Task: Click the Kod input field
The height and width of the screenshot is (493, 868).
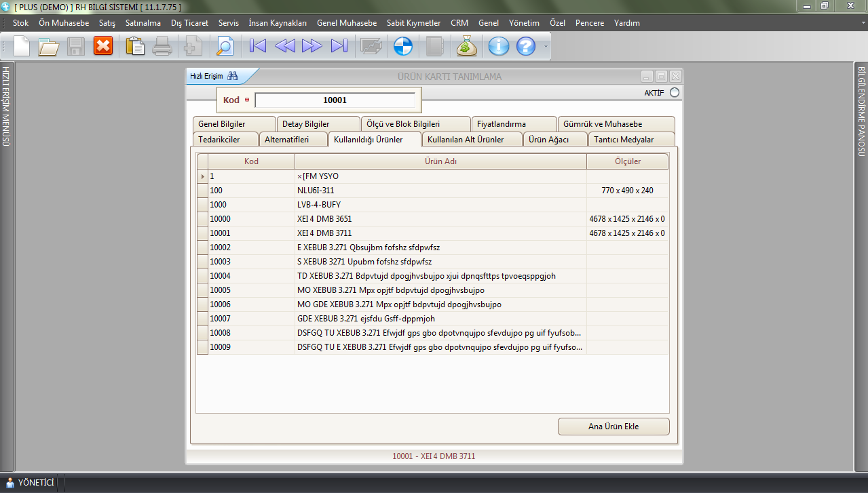Action: (x=335, y=100)
